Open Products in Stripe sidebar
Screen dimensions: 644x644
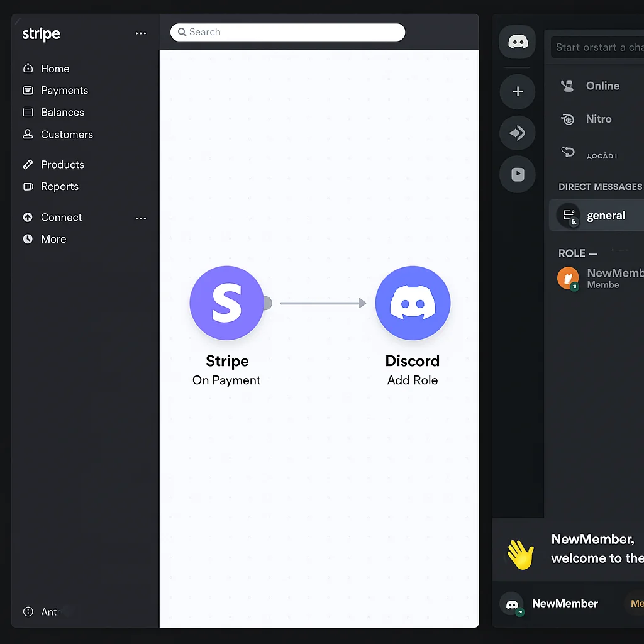(62, 165)
